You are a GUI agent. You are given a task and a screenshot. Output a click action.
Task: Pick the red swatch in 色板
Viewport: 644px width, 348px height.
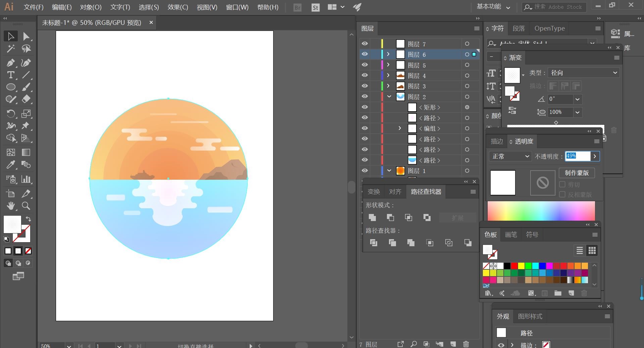click(x=514, y=266)
